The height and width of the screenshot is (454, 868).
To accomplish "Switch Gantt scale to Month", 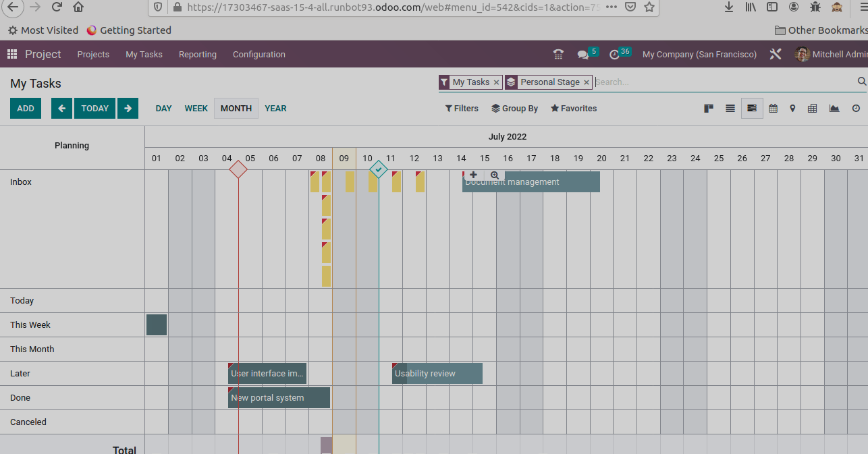I will tap(236, 108).
